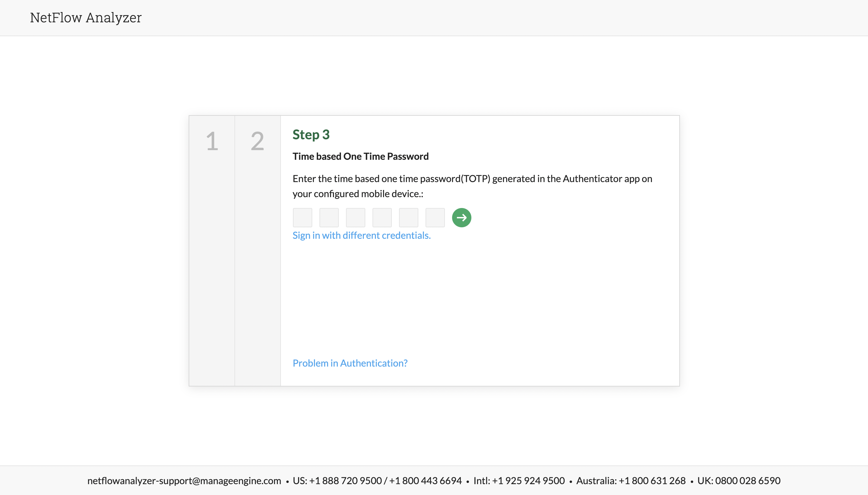The width and height of the screenshot is (868, 495).
Task: Click the NetFlow Analyzer header title
Action: point(86,18)
